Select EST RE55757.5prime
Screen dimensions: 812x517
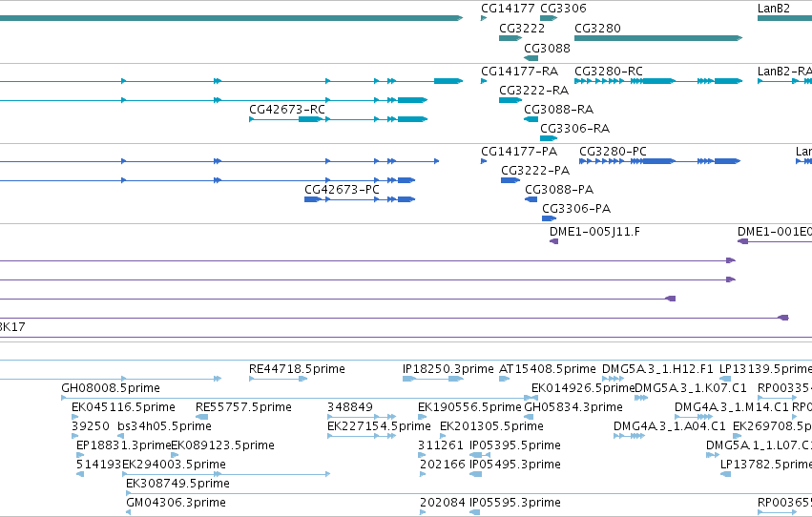tap(243, 408)
